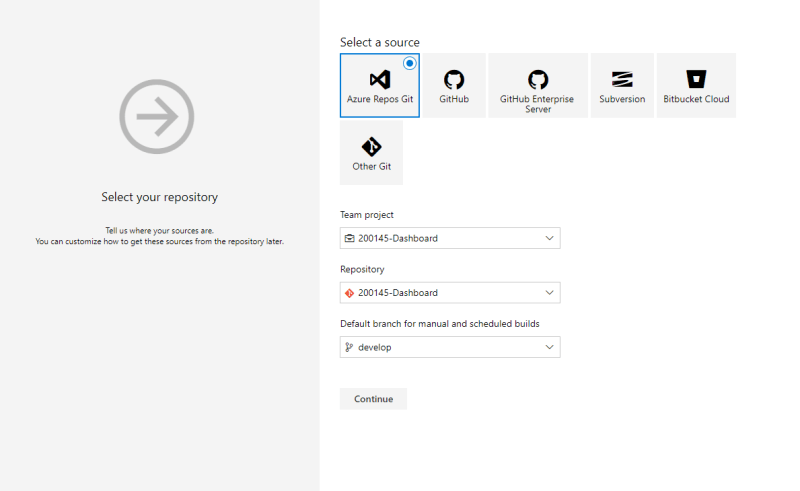Click the 'Select a source' heading
Screen dimensions: 800x491
380,42
